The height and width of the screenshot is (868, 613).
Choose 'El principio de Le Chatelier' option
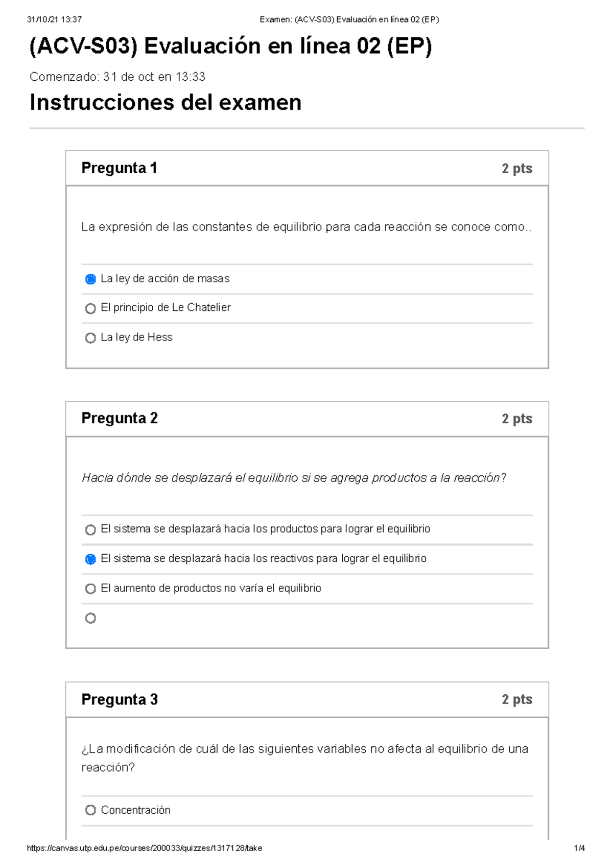[x=91, y=308]
